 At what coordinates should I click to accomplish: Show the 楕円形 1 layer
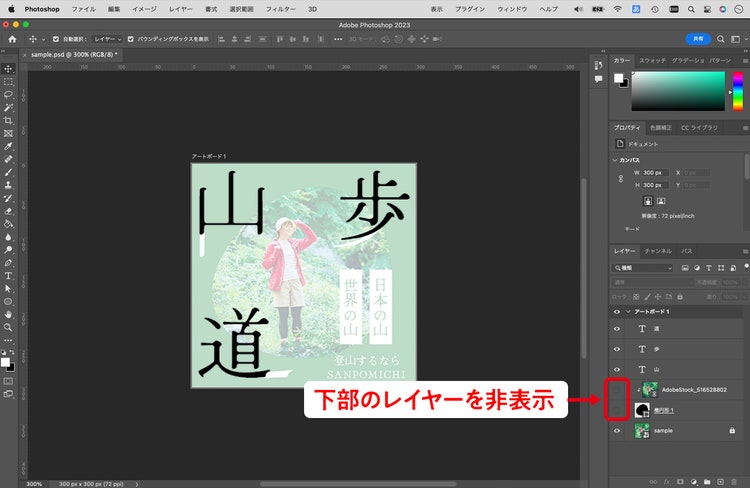pyautogui.click(x=617, y=410)
